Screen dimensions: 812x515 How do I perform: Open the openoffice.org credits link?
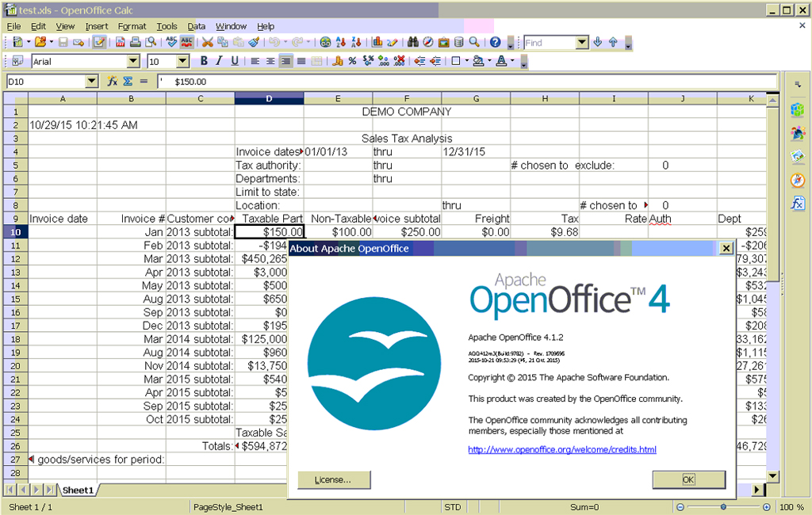pyautogui.click(x=562, y=450)
